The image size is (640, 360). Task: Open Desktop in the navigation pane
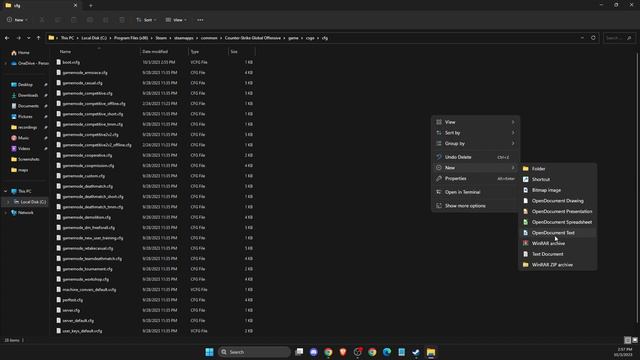(25, 84)
